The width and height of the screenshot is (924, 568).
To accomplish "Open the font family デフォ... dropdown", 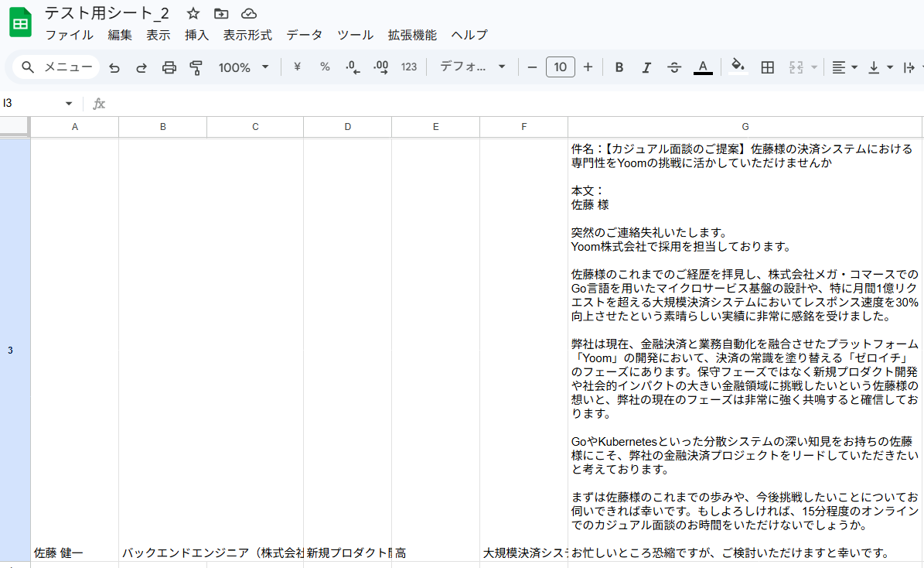I will [x=472, y=67].
